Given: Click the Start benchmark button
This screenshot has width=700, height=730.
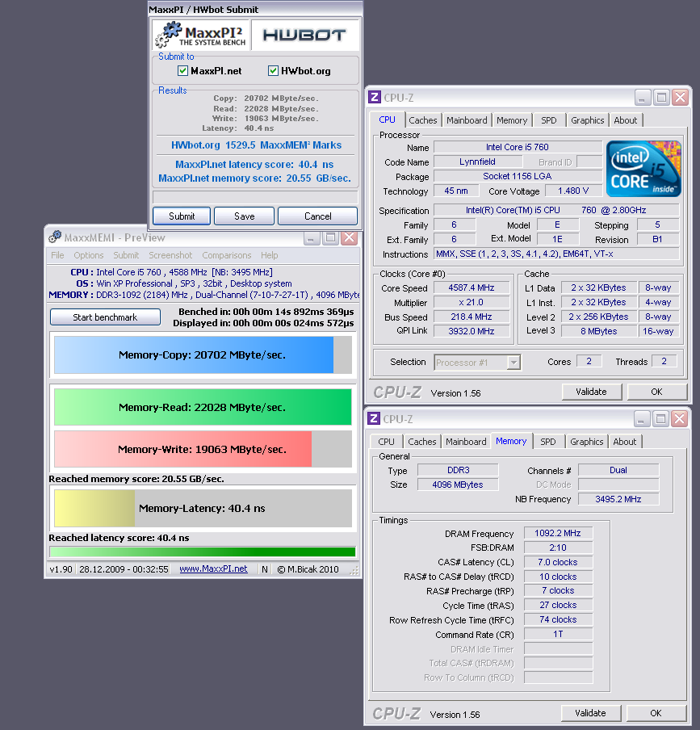Looking at the screenshot, I should (x=105, y=317).
